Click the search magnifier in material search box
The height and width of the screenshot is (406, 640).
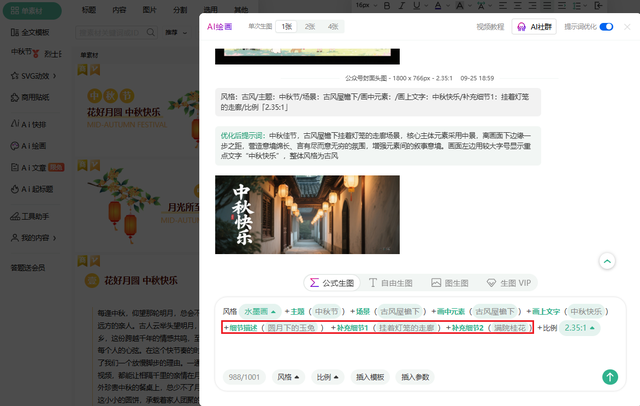[x=151, y=32]
